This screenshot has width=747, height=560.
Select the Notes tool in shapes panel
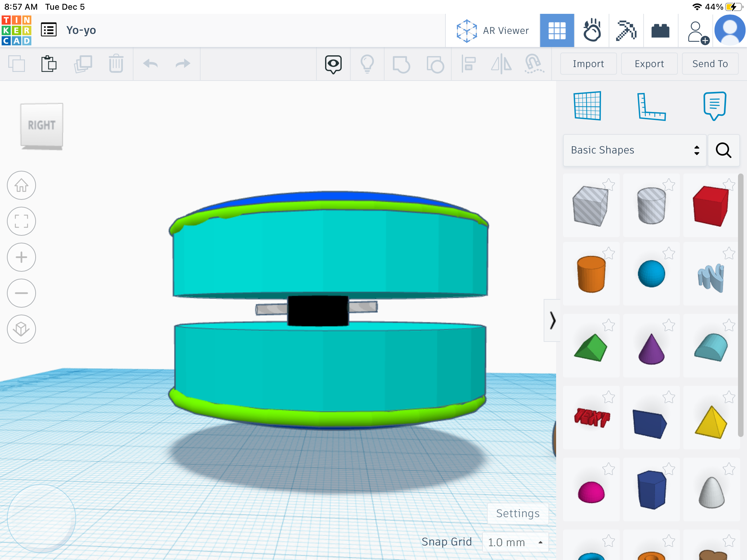point(715,106)
